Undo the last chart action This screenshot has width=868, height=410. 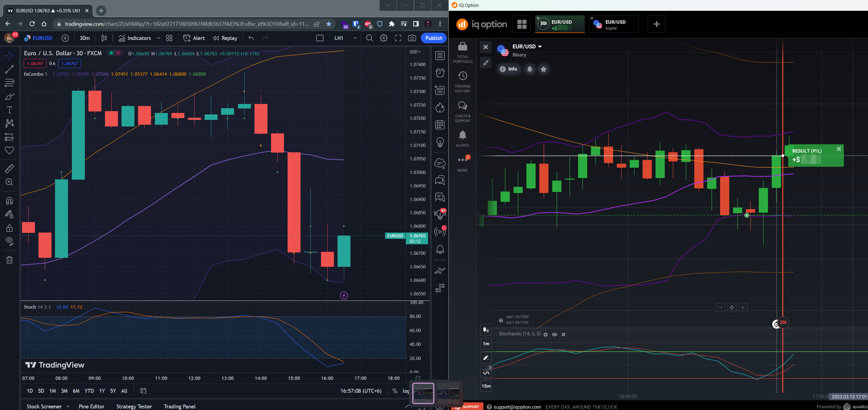coord(251,38)
